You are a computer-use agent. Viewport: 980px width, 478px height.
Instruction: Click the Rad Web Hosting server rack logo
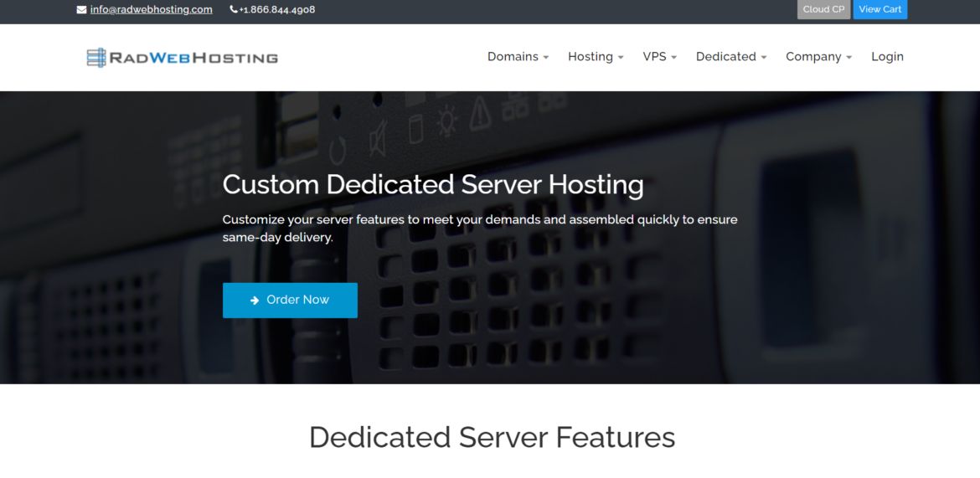point(96,58)
